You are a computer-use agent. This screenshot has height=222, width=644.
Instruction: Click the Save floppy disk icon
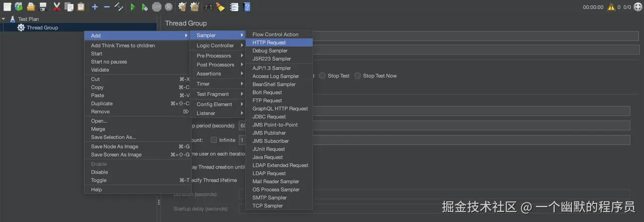pyautogui.click(x=43, y=7)
